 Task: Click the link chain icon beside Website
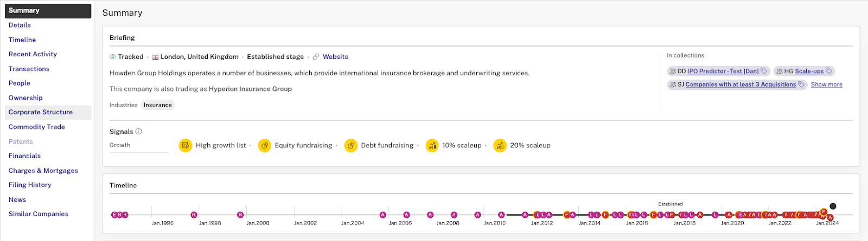pyautogui.click(x=316, y=57)
